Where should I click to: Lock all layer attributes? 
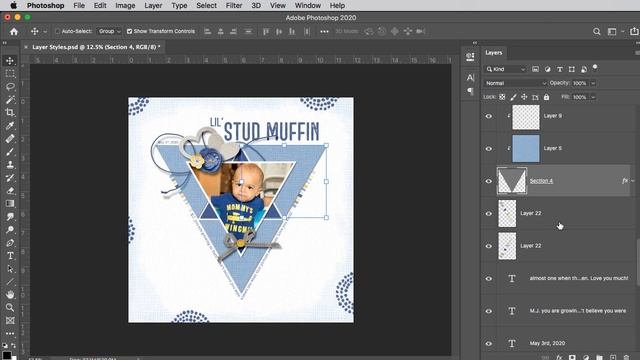546,97
